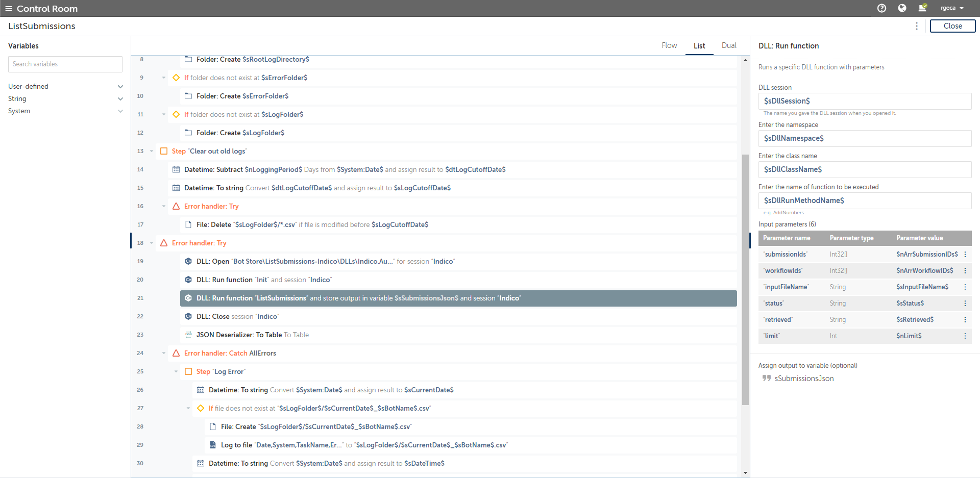Click the Catch AllErrors triangle icon
Image resolution: width=980 pixels, height=478 pixels.
[x=176, y=353]
